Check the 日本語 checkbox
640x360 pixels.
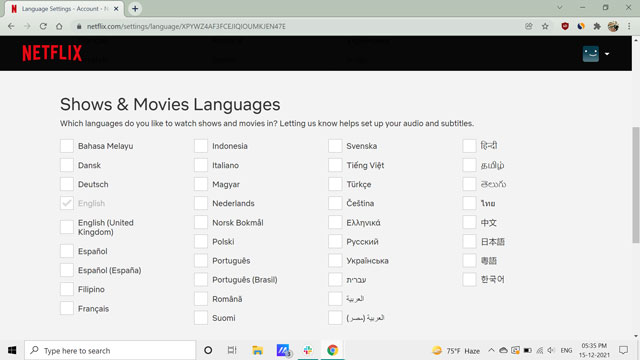pos(469,241)
